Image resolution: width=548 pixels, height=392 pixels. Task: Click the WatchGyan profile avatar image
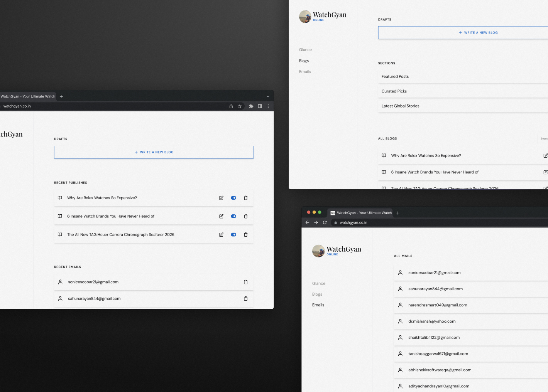coord(305,17)
